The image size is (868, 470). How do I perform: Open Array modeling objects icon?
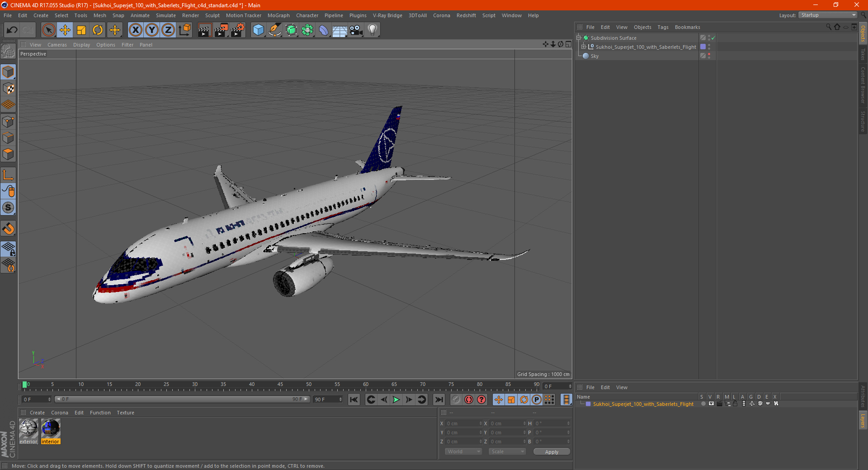(307, 30)
